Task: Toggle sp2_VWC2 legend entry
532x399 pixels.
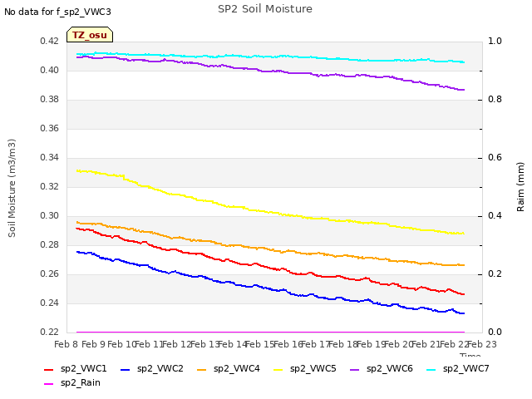Action: click(x=151, y=368)
